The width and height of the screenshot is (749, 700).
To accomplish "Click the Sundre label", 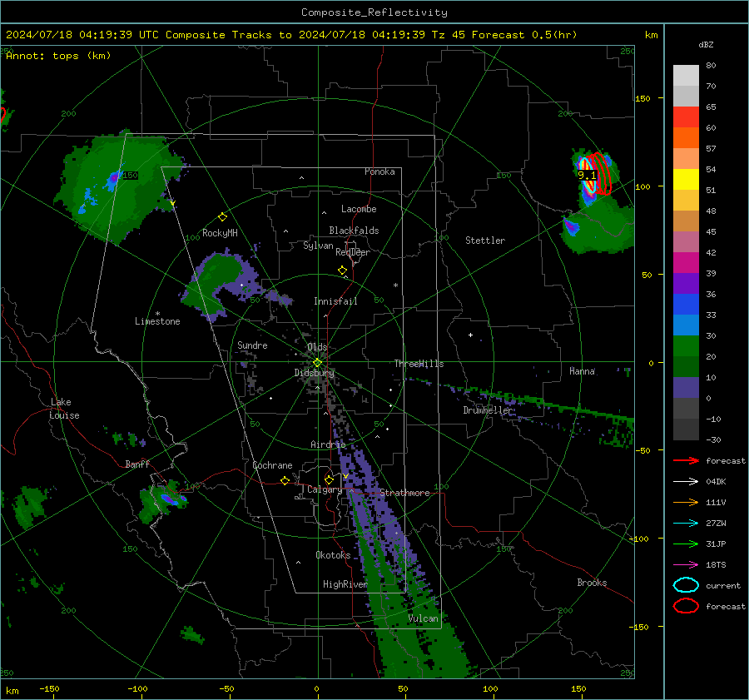I will point(252,345).
